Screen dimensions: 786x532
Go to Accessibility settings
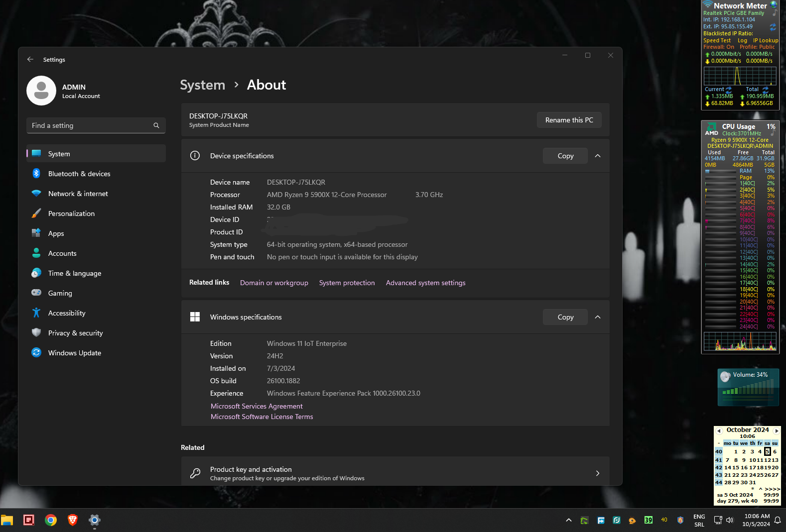pos(67,313)
